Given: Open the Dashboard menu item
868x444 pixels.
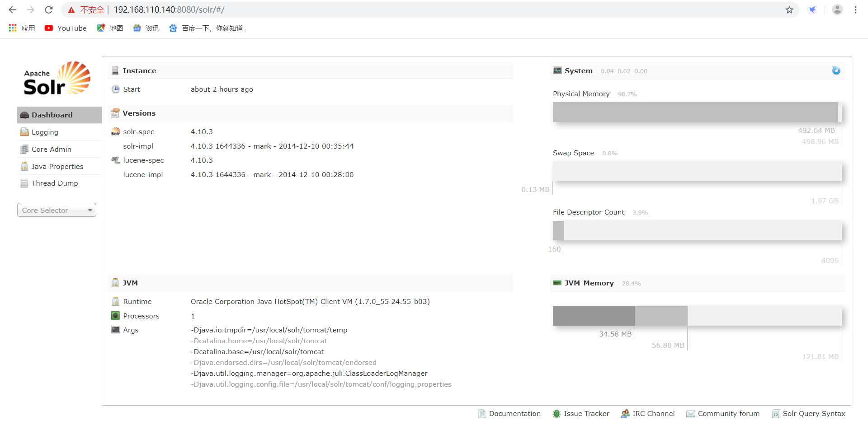Looking at the screenshot, I should (59, 115).
